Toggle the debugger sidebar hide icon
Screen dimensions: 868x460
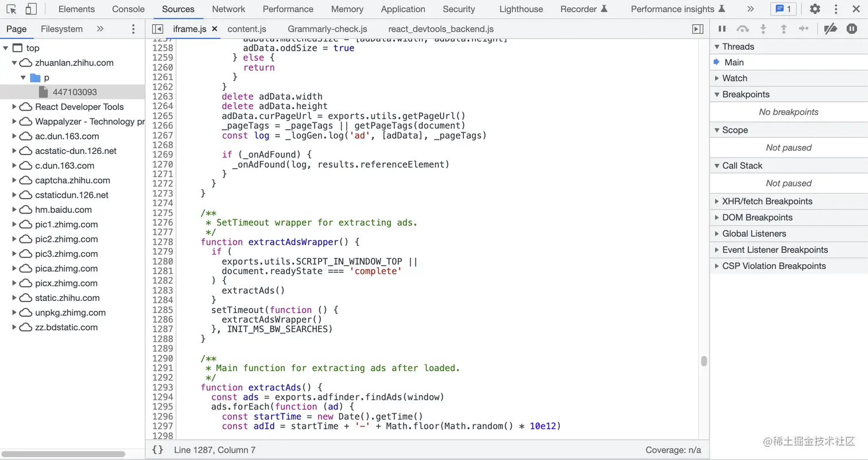[x=697, y=29]
